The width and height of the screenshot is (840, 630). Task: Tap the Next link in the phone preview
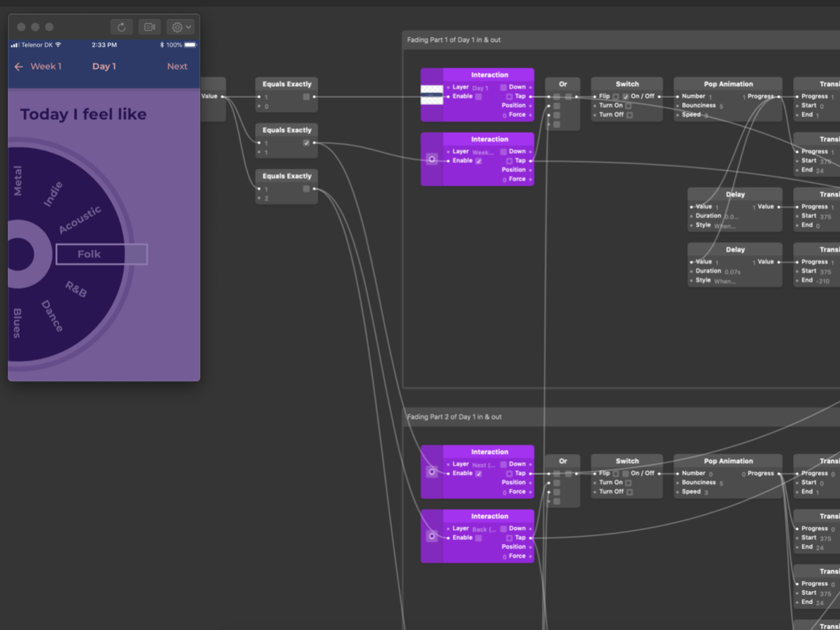coord(177,67)
